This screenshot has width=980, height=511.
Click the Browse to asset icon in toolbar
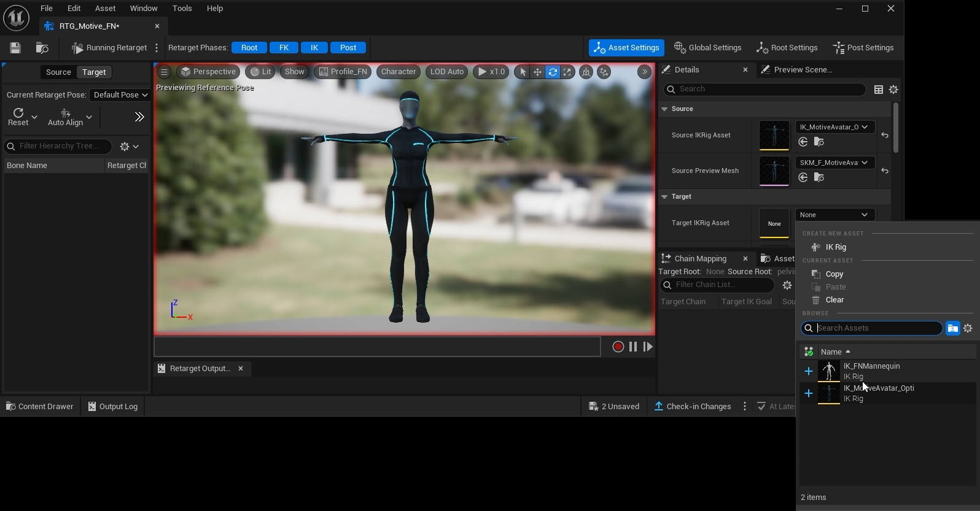(x=42, y=48)
